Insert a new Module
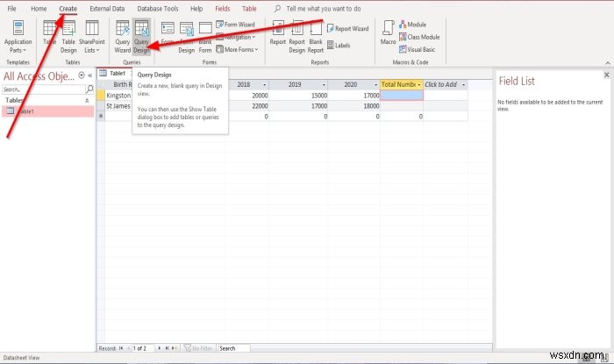This screenshot has height=364, width=614. click(x=413, y=25)
